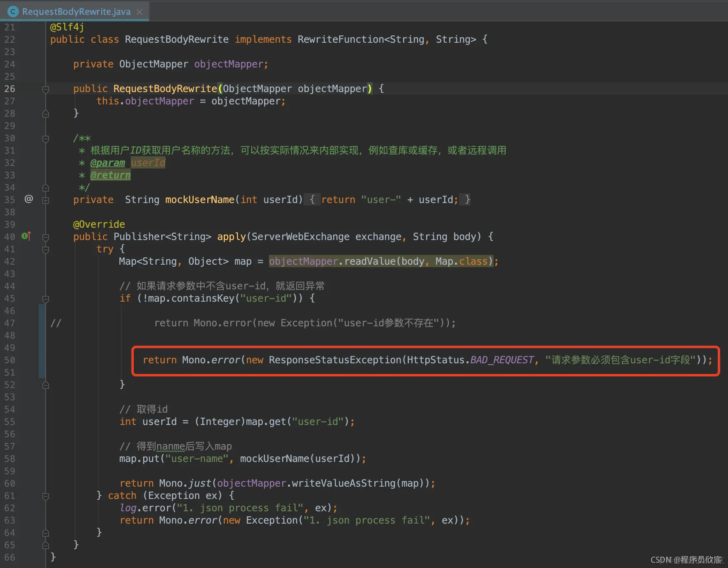Image resolution: width=728 pixels, height=568 pixels.
Task: Click the misspelled 'nanme' word in comment
Action: point(171,446)
